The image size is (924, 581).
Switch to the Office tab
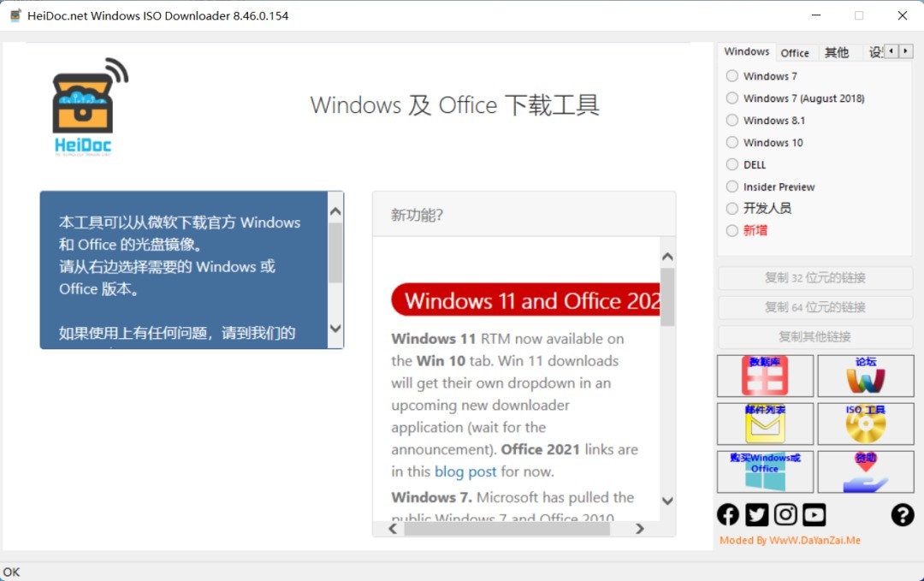[796, 52]
